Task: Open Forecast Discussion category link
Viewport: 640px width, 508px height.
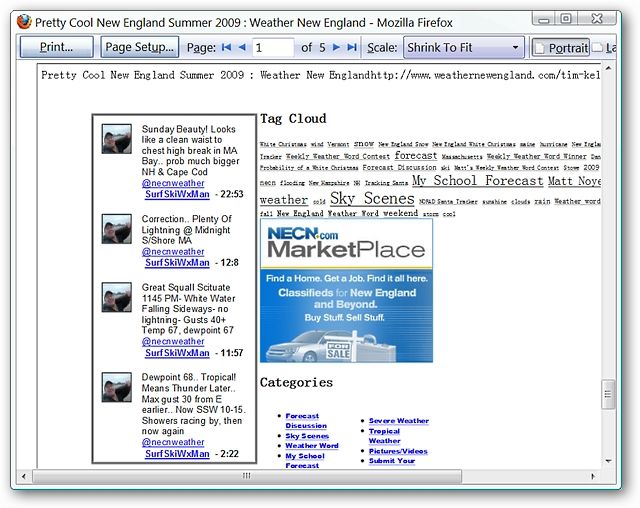Action: [x=306, y=421]
